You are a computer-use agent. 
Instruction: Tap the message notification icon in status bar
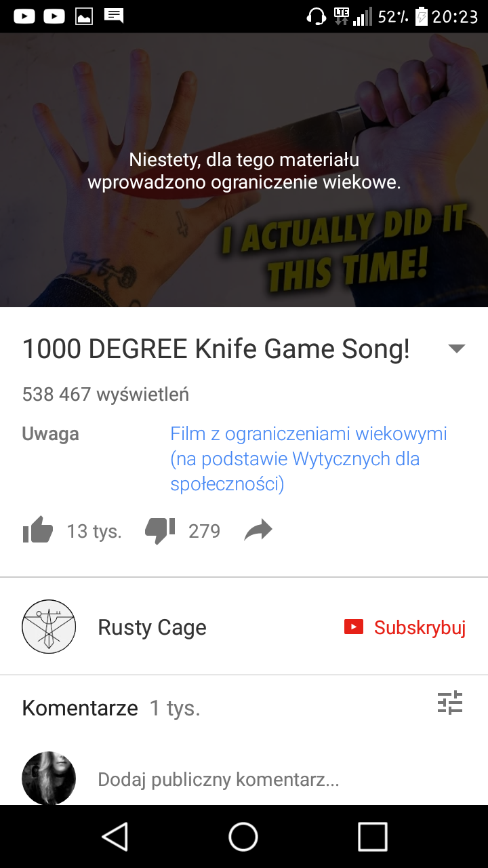(x=114, y=16)
